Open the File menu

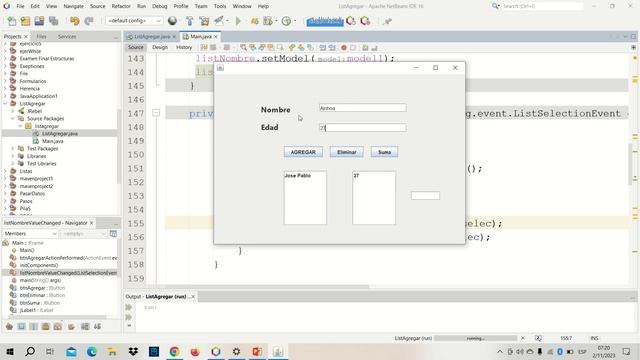(20, 6)
